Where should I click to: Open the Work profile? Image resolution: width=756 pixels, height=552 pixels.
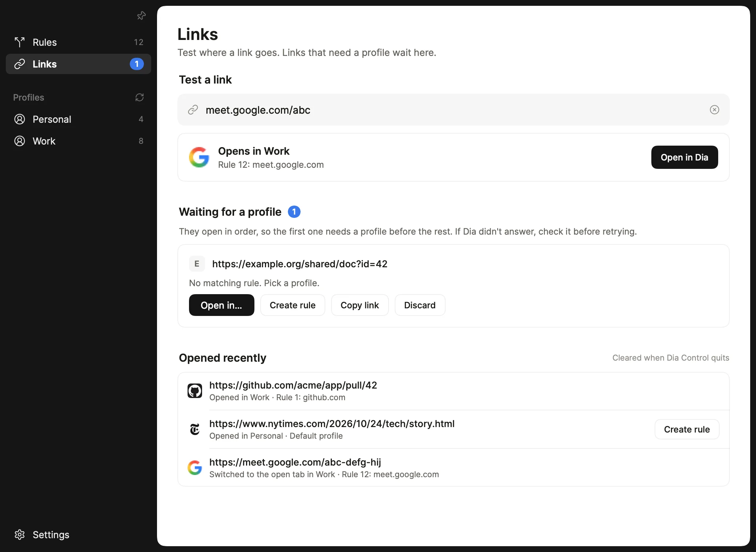coord(79,141)
